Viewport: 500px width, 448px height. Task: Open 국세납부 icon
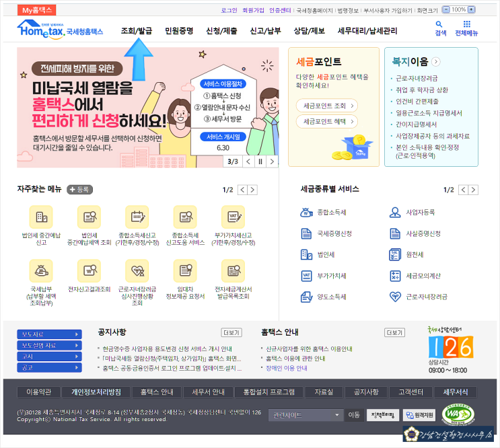coord(41,271)
